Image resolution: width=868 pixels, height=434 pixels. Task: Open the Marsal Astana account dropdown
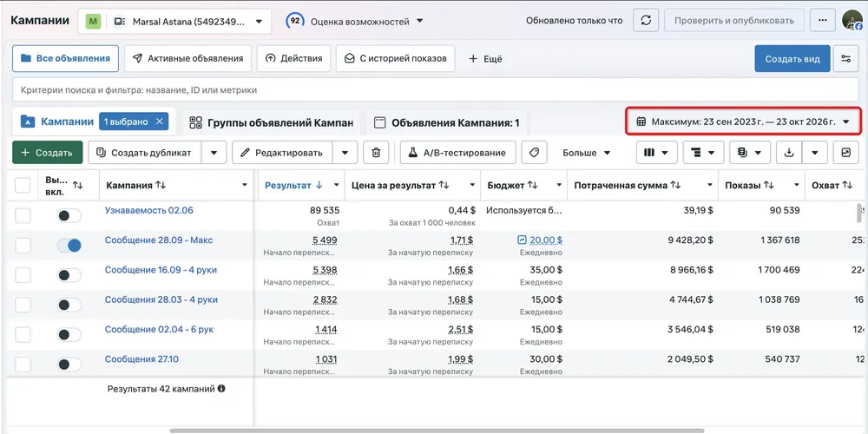coord(174,22)
